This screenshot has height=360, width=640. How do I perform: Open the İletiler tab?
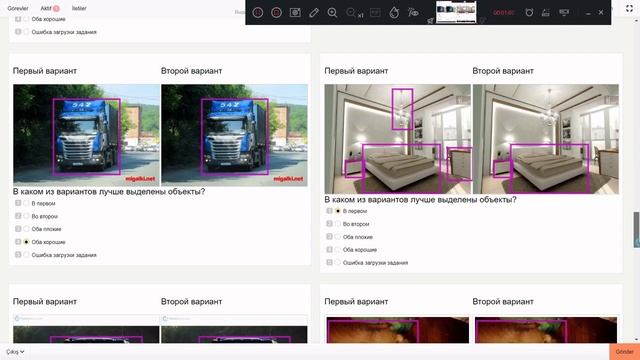[79, 8]
